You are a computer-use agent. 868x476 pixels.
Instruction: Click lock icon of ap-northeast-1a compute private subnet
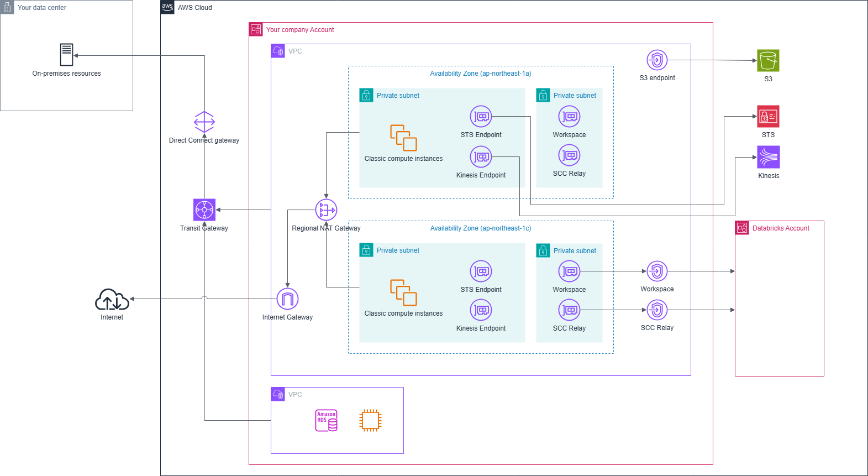pos(366,95)
